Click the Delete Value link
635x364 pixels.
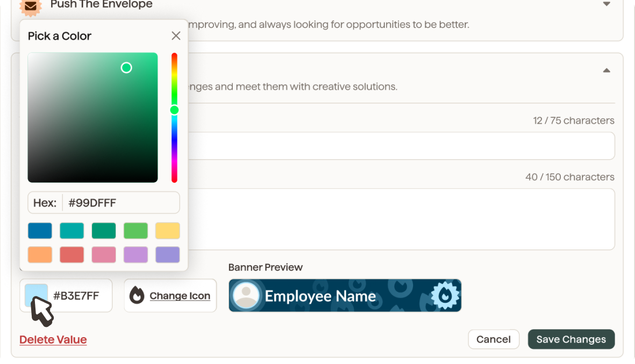coord(53,339)
